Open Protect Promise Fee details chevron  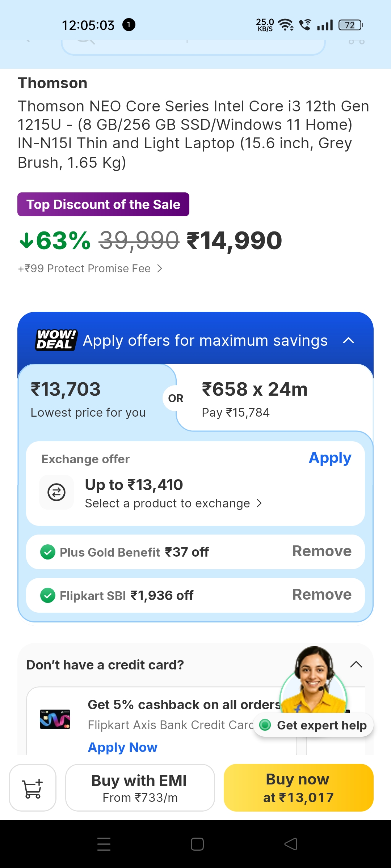click(x=159, y=268)
